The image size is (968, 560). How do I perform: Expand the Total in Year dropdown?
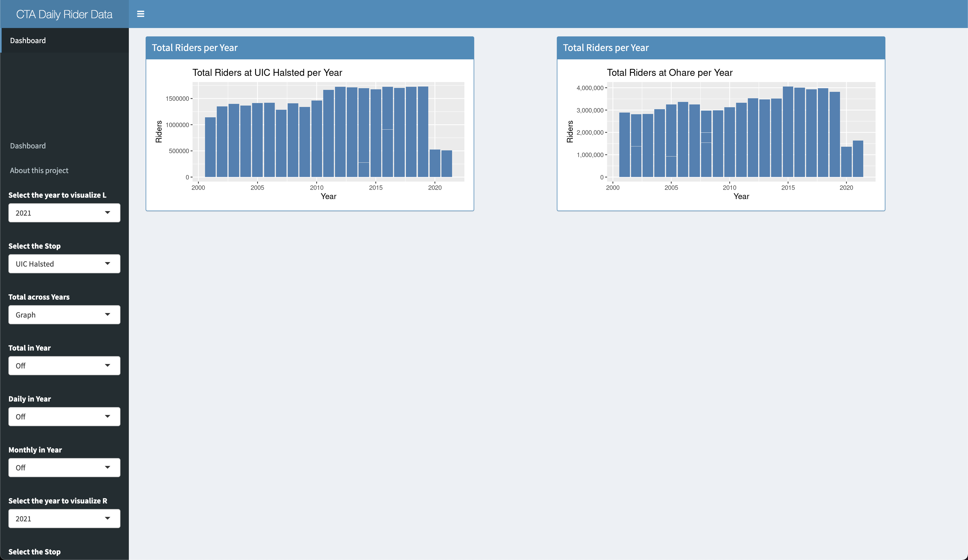coord(64,366)
